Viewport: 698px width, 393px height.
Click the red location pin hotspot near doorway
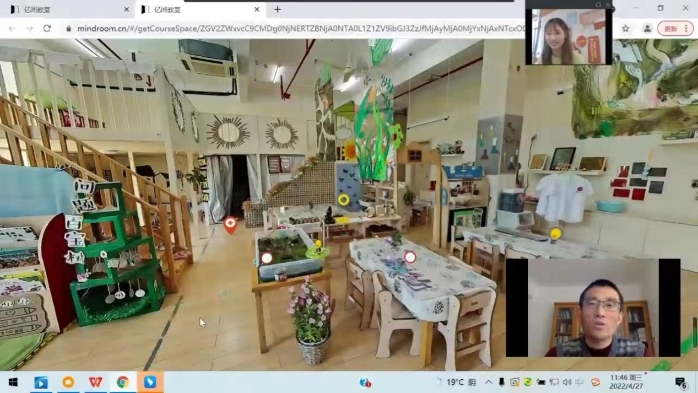[x=230, y=225]
